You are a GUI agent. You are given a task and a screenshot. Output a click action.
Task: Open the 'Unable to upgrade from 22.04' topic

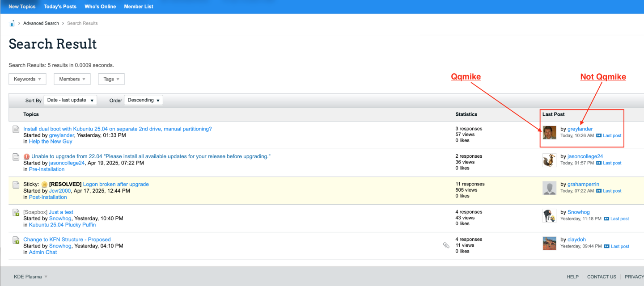151,157
